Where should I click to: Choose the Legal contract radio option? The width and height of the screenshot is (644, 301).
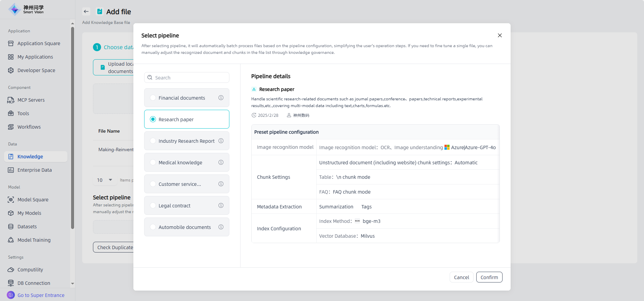pyautogui.click(x=153, y=205)
